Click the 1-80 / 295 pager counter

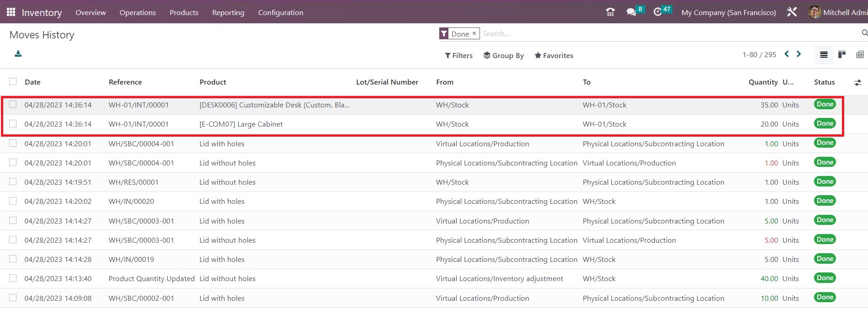tap(759, 54)
